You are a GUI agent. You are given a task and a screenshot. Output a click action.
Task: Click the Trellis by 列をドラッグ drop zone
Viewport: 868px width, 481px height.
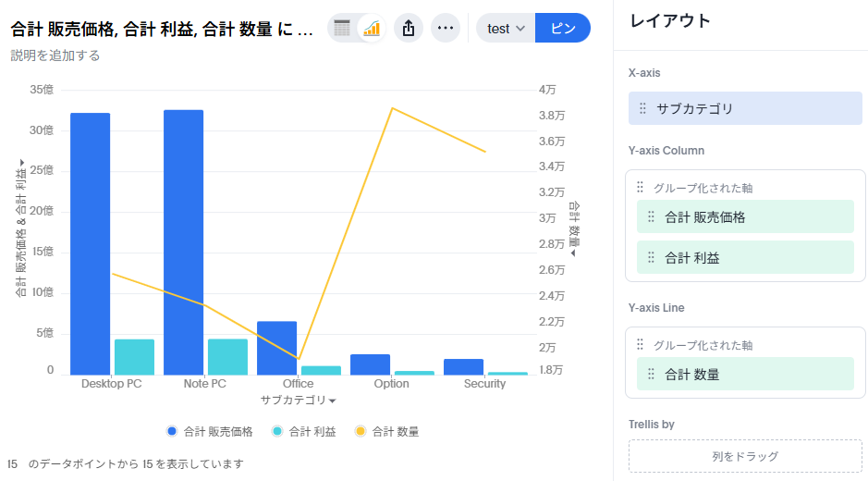tap(745, 456)
